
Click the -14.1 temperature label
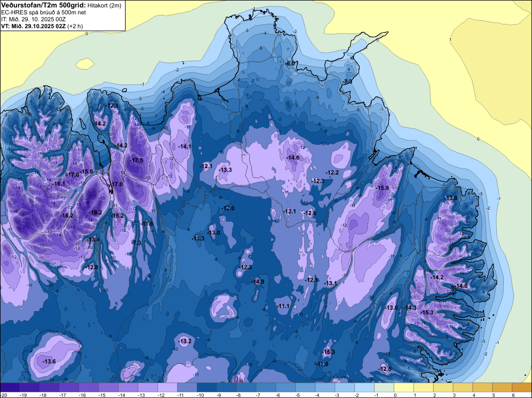coord(185,146)
